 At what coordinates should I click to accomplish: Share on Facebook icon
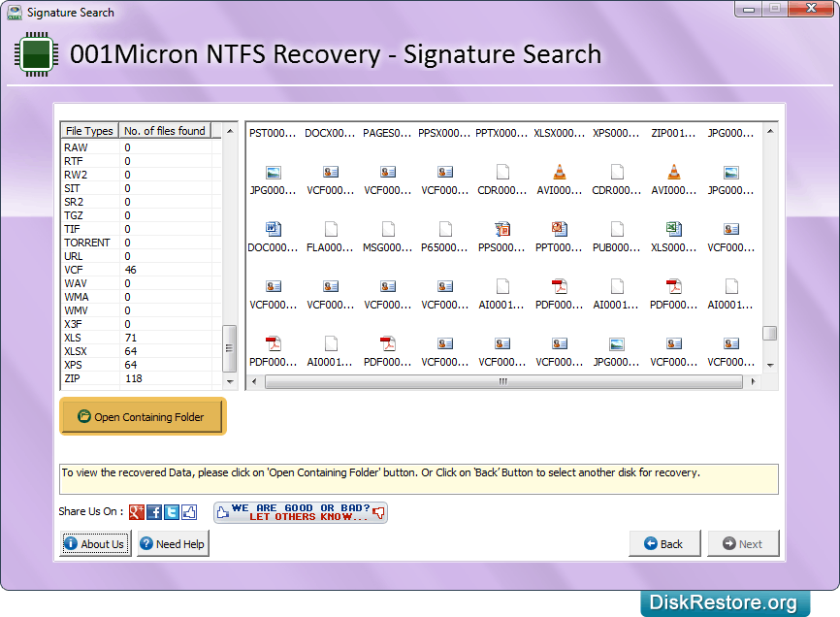154,512
